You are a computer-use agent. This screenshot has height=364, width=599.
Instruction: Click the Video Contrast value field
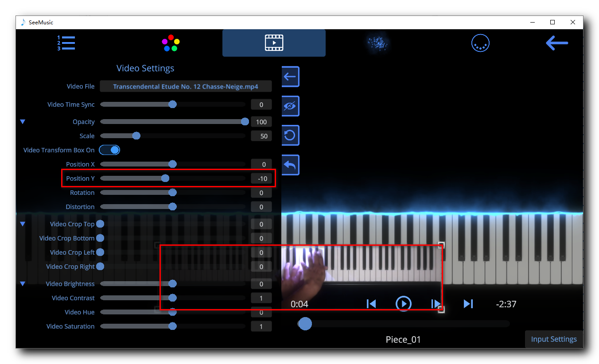point(261,298)
